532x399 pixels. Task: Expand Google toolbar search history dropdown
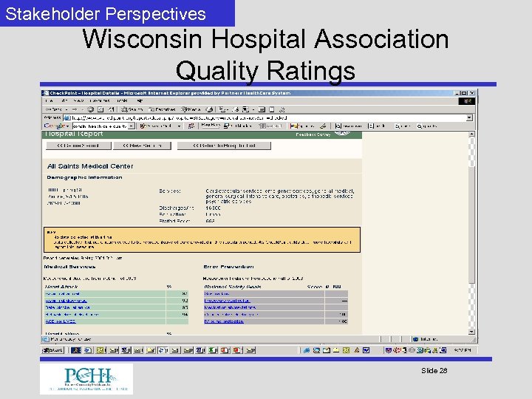tap(132, 126)
